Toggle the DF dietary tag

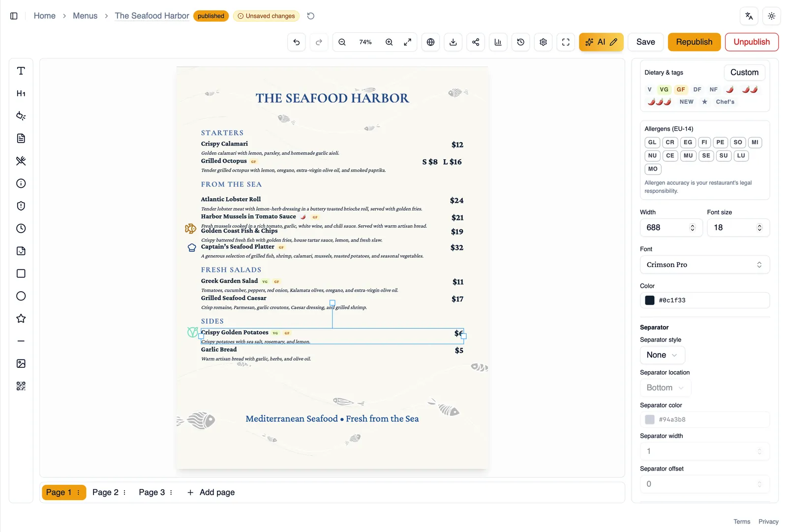click(x=697, y=89)
